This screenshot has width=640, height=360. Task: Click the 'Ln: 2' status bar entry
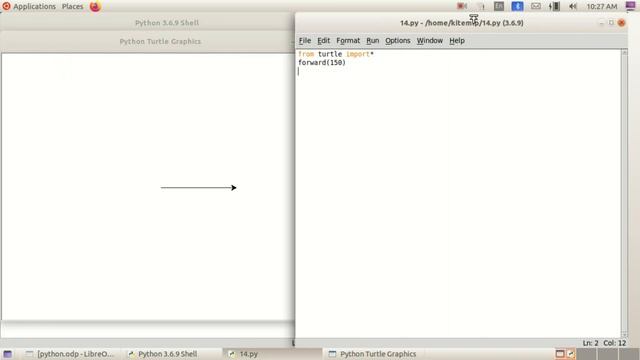tap(590, 343)
